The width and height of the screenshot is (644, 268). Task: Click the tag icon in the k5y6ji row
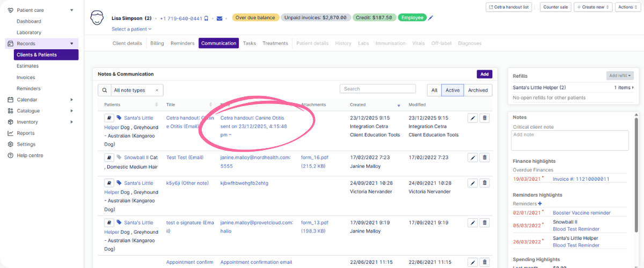[119, 183]
